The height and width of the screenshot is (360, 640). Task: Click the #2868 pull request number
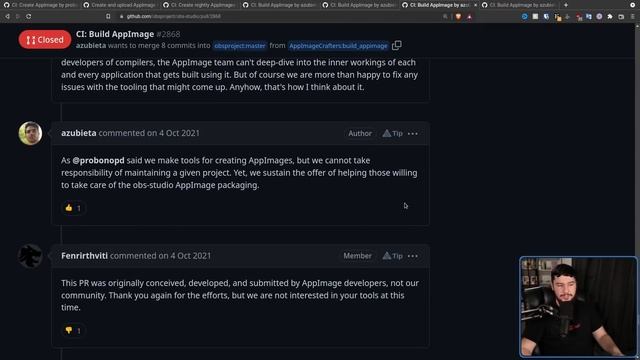(168, 34)
